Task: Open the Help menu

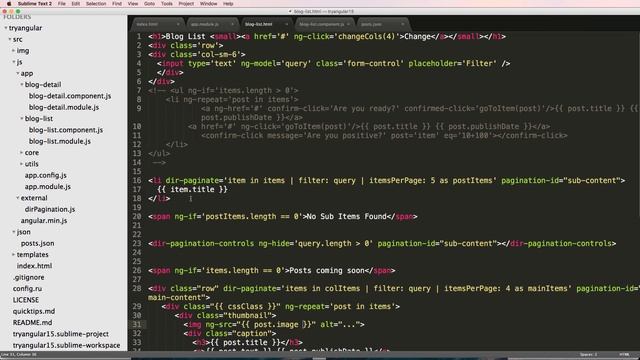Action: pos(228,4)
